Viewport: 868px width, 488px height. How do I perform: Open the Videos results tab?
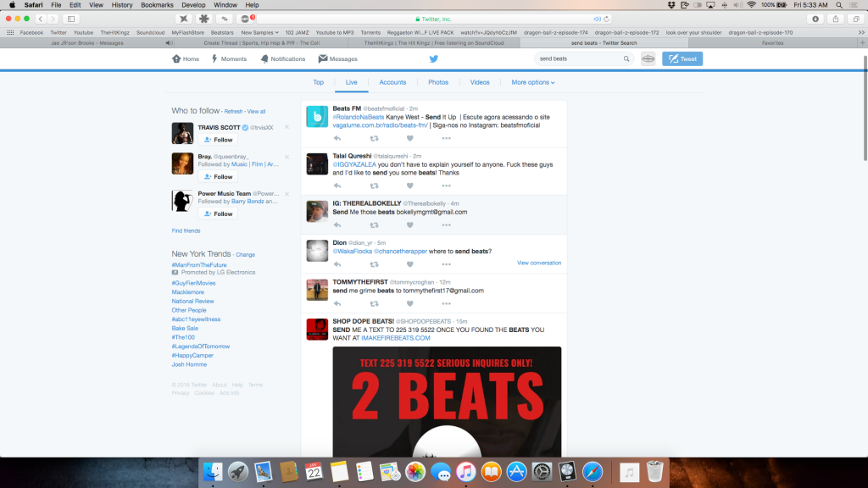pos(480,82)
